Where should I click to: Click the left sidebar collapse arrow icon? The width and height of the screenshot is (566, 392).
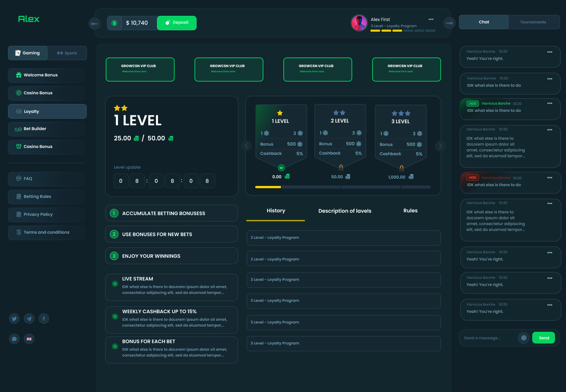94,23
